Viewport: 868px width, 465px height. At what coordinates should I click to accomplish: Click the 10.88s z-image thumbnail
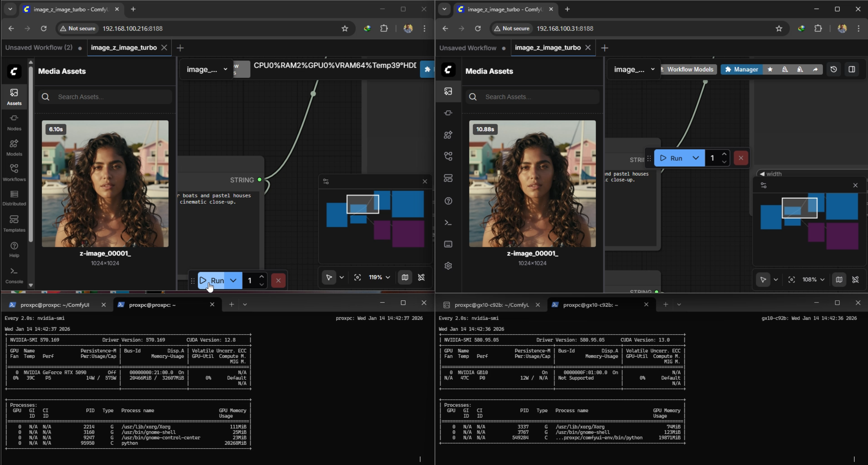pyautogui.click(x=532, y=184)
